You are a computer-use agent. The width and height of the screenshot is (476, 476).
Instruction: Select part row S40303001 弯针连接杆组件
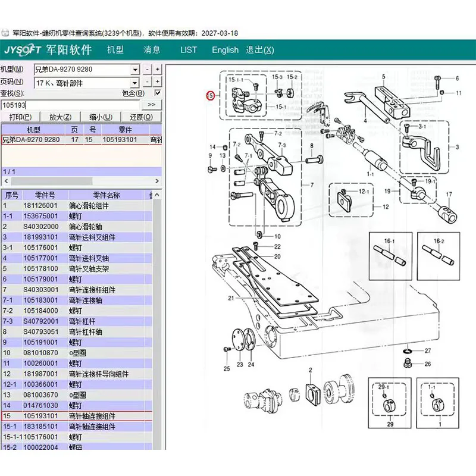[x=77, y=290]
